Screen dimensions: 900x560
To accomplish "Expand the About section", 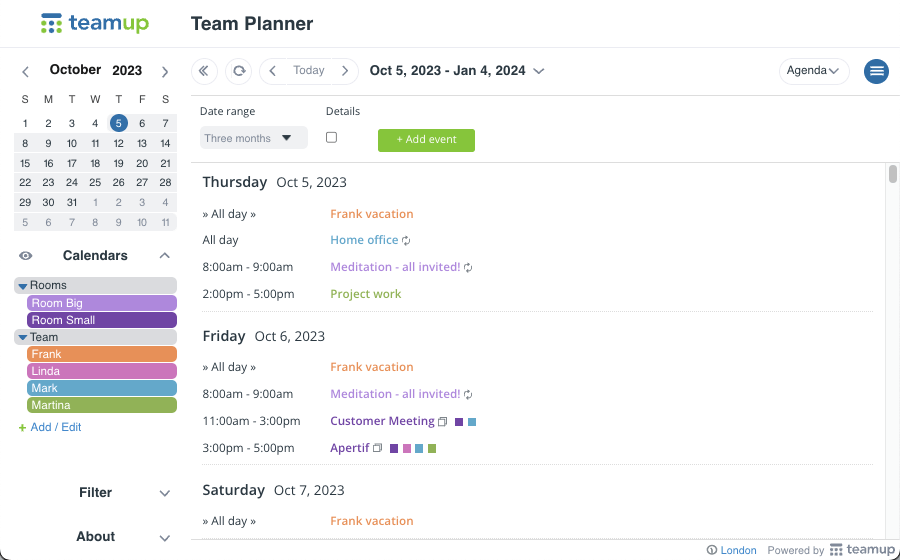I will click(x=165, y=538).
